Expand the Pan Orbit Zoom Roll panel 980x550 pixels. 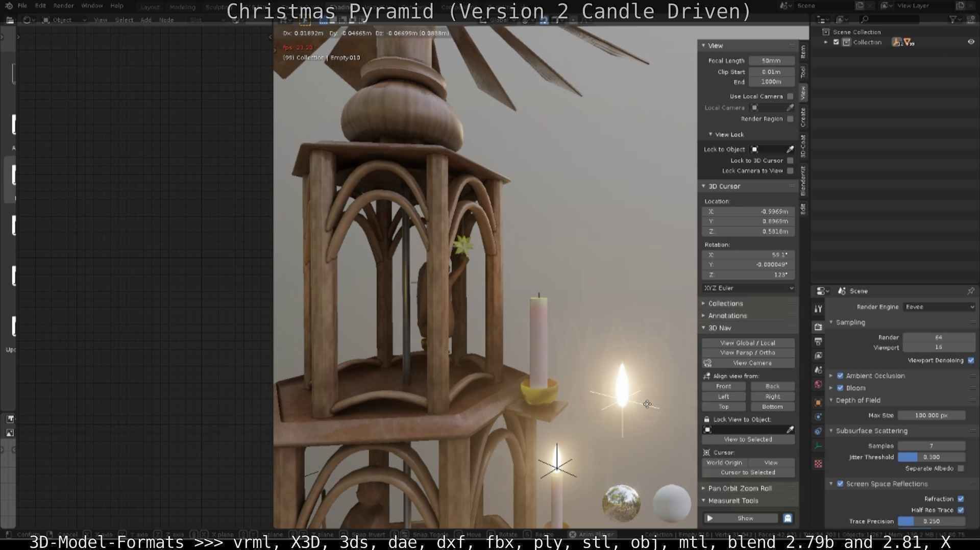(x=703, y=488)
